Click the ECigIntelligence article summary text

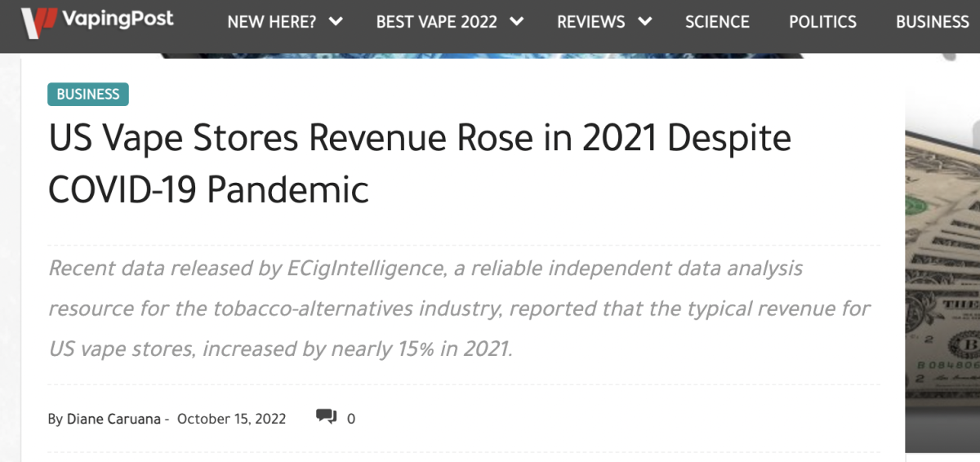point(457,309)
